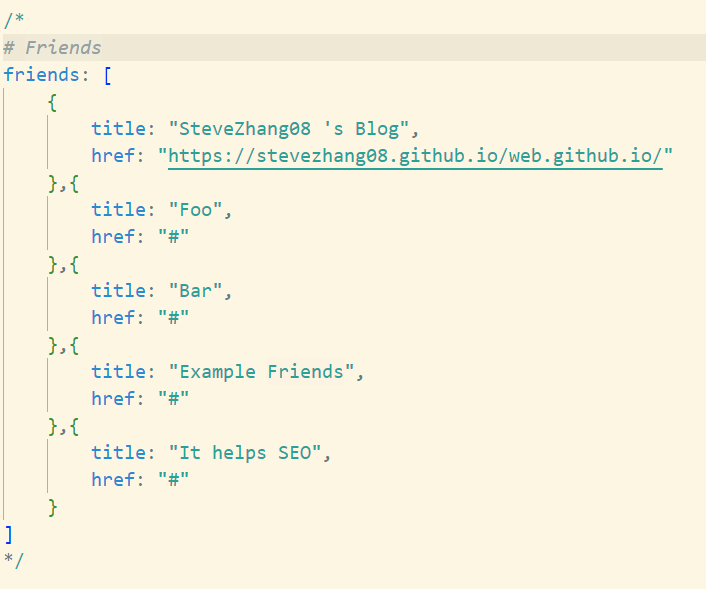The image size is (706, 589).
Task: Click the href "#" value under Foo
Action: [173, 236]
